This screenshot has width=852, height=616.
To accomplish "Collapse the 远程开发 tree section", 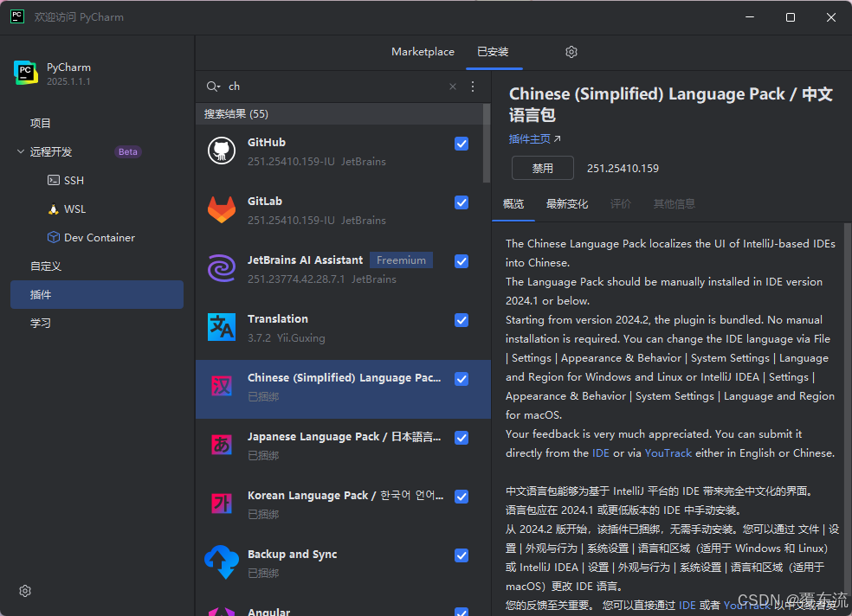I will coord(21,151).
